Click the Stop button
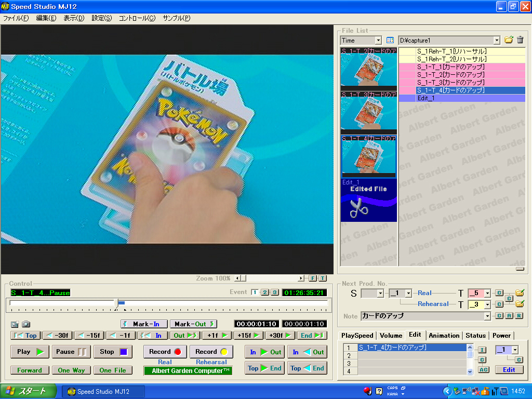532x399 pixels. (113, 352)
